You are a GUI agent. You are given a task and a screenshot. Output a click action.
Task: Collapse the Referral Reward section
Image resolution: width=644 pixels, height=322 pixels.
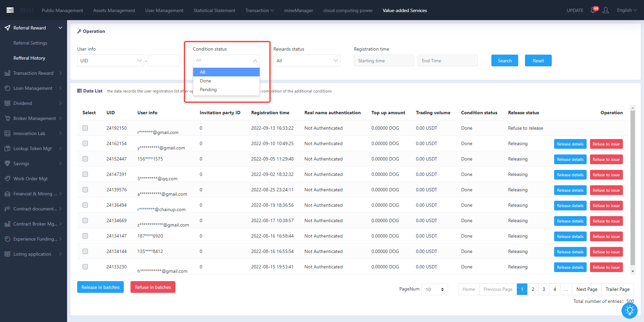(x=60, y=28)
